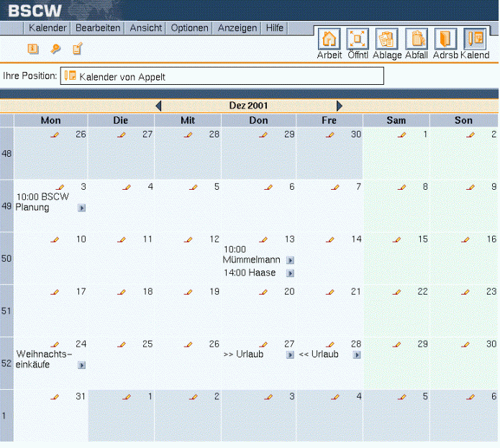Viewport: 500px width, 448px height.
Task: Click the pencil icon for December 16
Action: (465, 239)
